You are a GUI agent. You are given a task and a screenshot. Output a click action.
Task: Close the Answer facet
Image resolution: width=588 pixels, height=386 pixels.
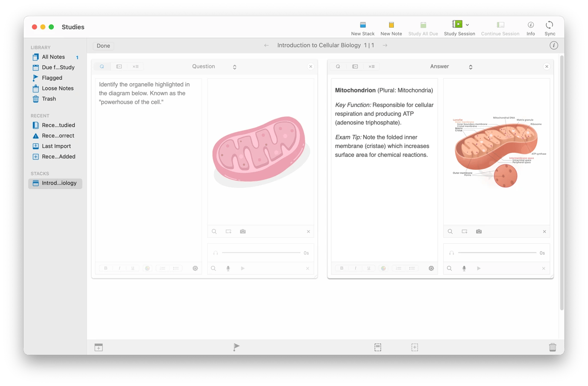pyautogui.click(x=547, y=67)
